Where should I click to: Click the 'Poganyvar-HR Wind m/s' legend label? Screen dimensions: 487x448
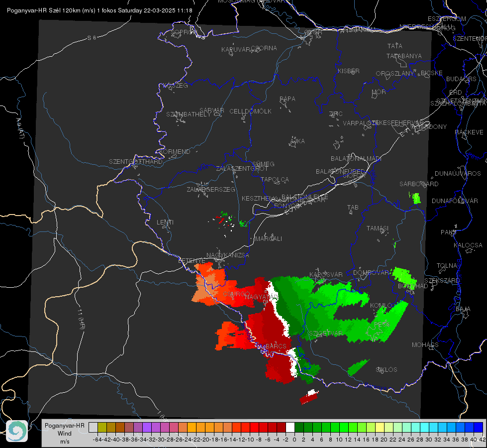[65, 434]
